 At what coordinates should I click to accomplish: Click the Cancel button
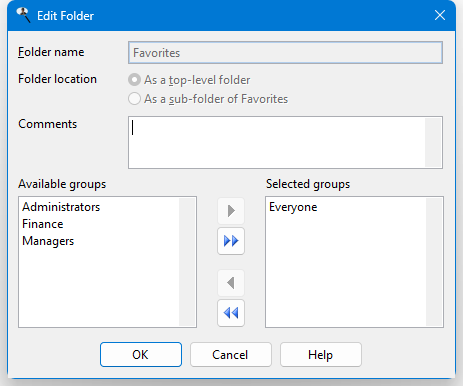tap(231, 355)
